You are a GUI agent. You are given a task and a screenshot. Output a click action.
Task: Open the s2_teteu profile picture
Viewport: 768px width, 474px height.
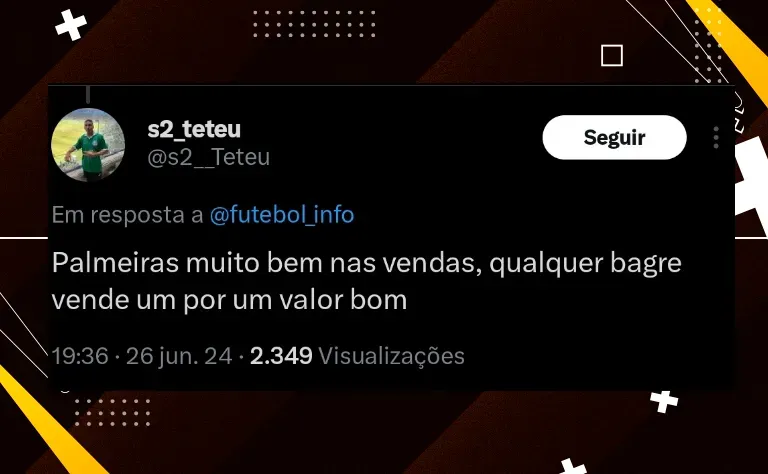coord(88,145)
